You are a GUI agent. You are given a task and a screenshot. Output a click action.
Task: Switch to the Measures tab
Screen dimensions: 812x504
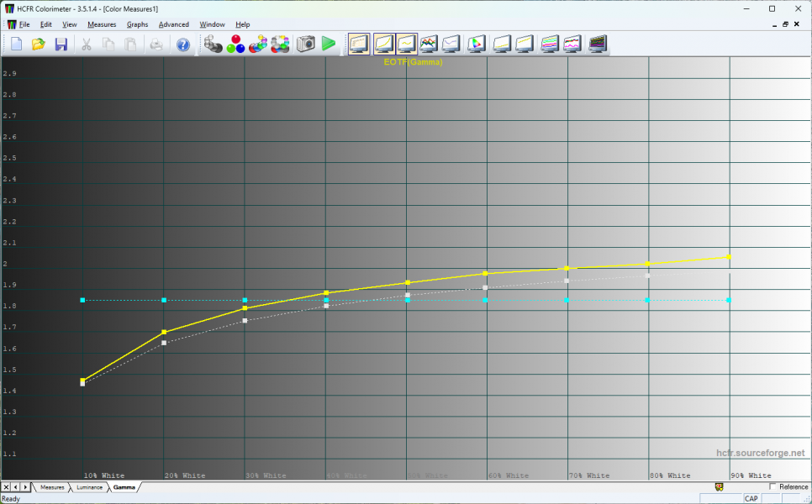coord(52,487)
